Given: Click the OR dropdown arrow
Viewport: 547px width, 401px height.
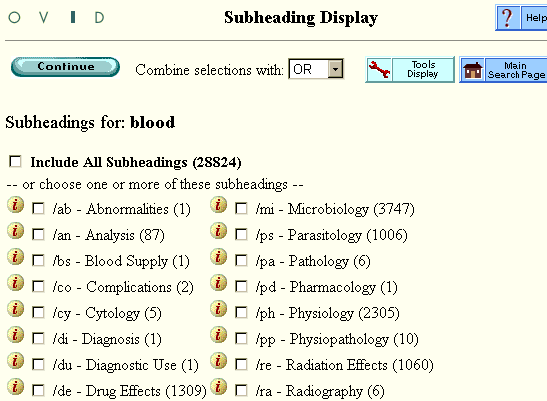Looking at the screenshot, I should [x=335, y=69].
